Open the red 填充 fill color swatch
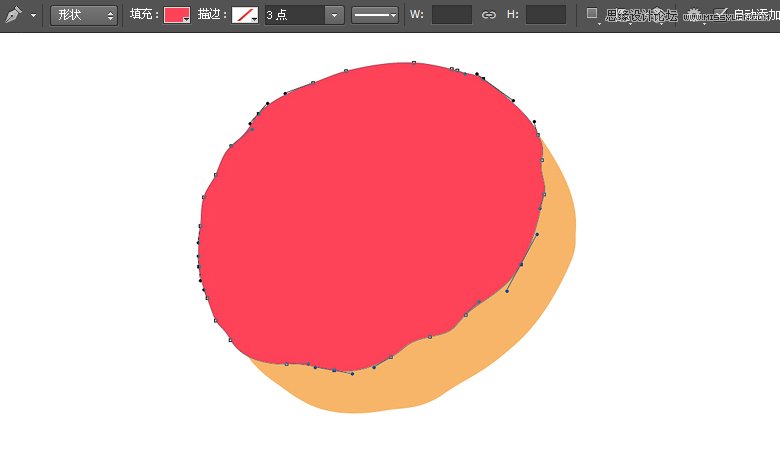Screen dimensions: 780x450 [177, 15]
